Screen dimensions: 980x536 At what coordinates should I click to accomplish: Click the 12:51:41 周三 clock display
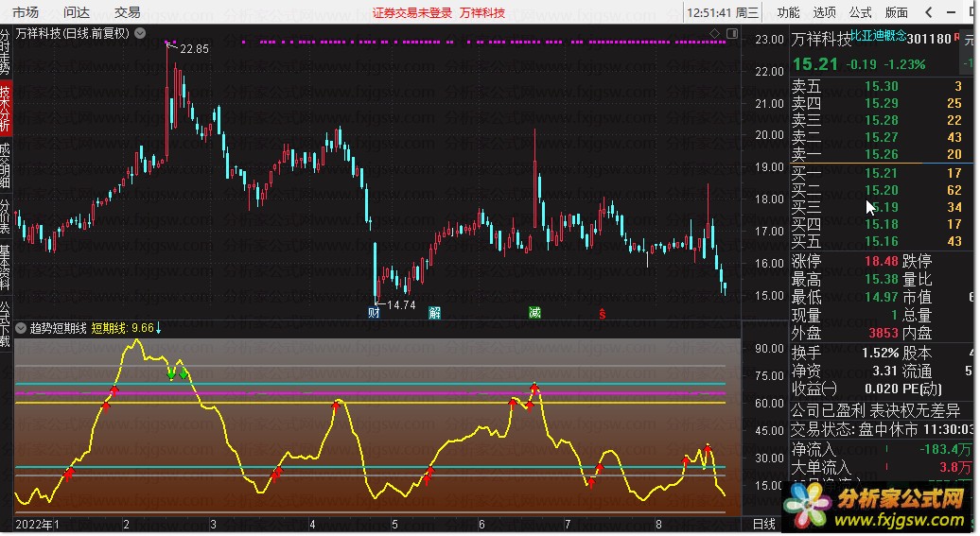click(x=723, y=12)
